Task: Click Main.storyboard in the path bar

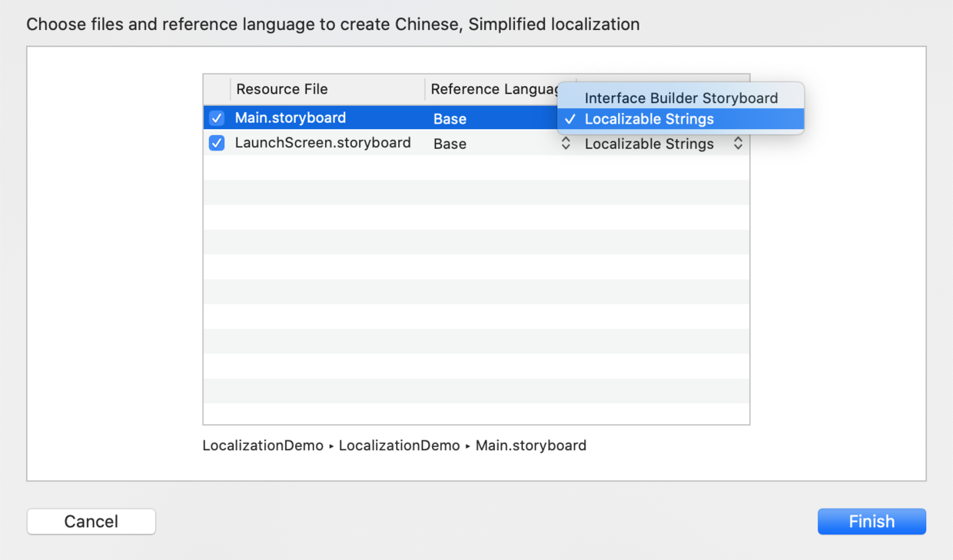Action: [530, 446]
